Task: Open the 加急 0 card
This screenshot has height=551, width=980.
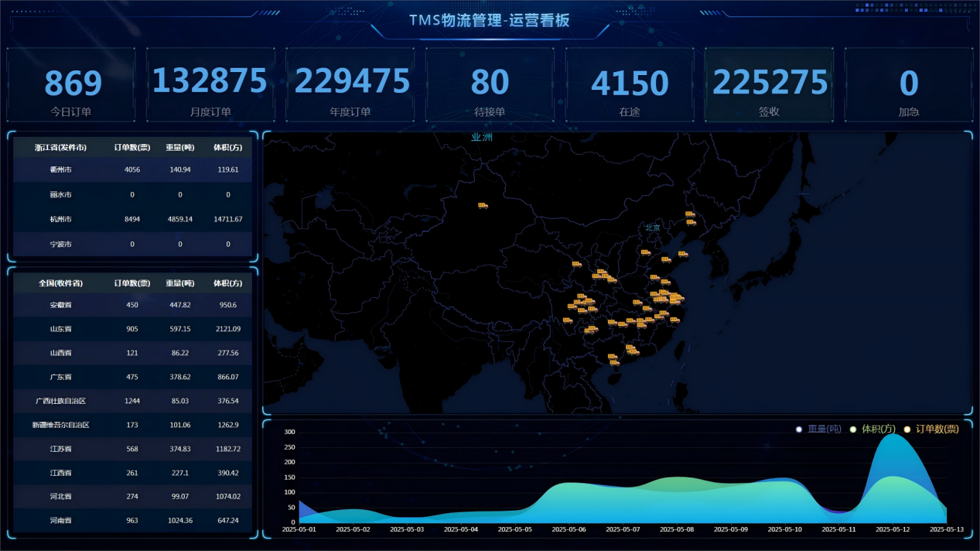Action: (x=909, y=85)
